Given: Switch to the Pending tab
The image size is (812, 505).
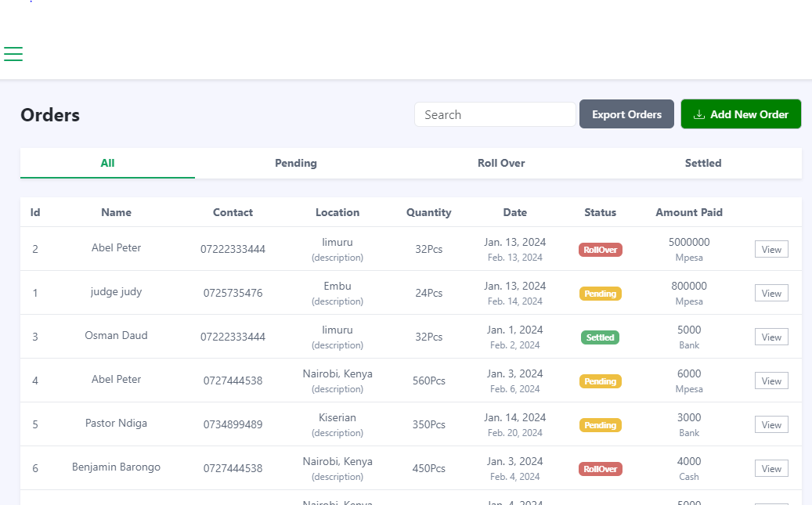Looking at the screenshot, I should coord(296,163).
